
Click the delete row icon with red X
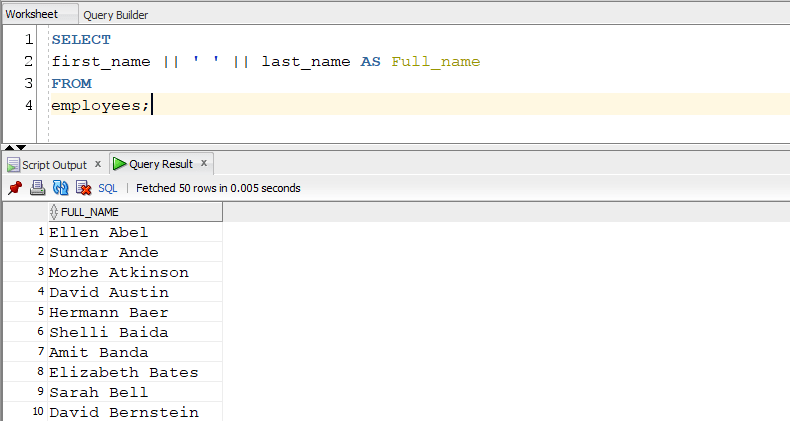[83, 187]
